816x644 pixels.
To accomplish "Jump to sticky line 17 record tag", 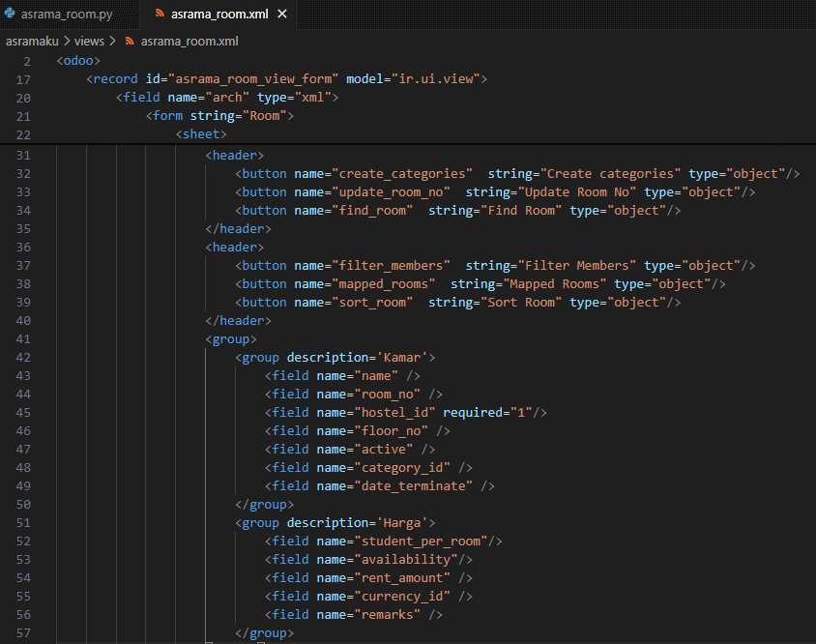I will (287, 79).
